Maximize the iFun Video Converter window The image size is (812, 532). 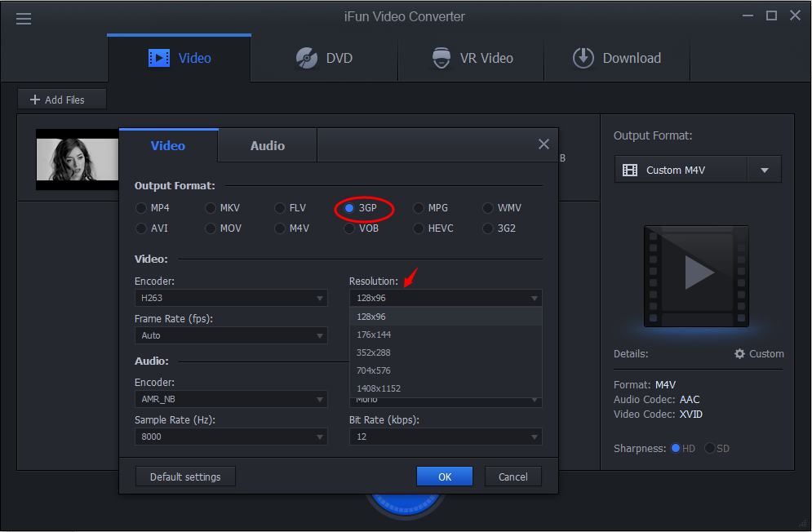click(x=772, y=16)
